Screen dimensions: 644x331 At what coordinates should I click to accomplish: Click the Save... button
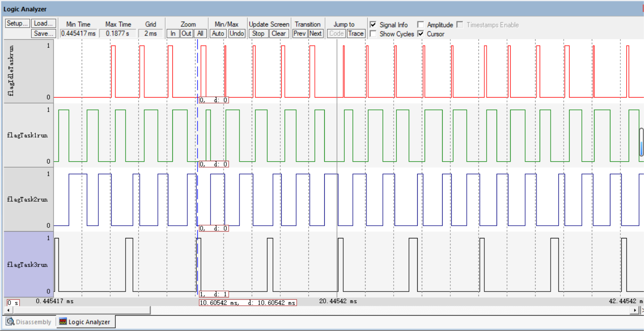44,33
